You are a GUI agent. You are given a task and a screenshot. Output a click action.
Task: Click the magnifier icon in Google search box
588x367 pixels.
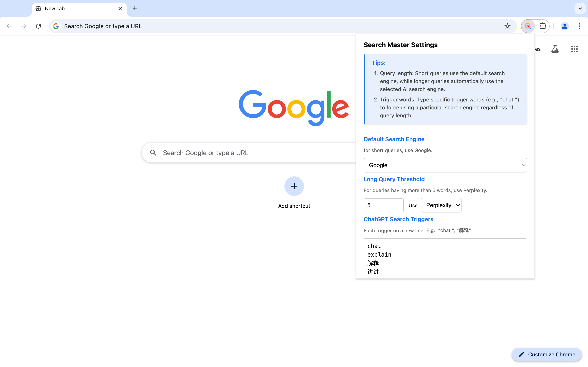[x=153, y=153]
